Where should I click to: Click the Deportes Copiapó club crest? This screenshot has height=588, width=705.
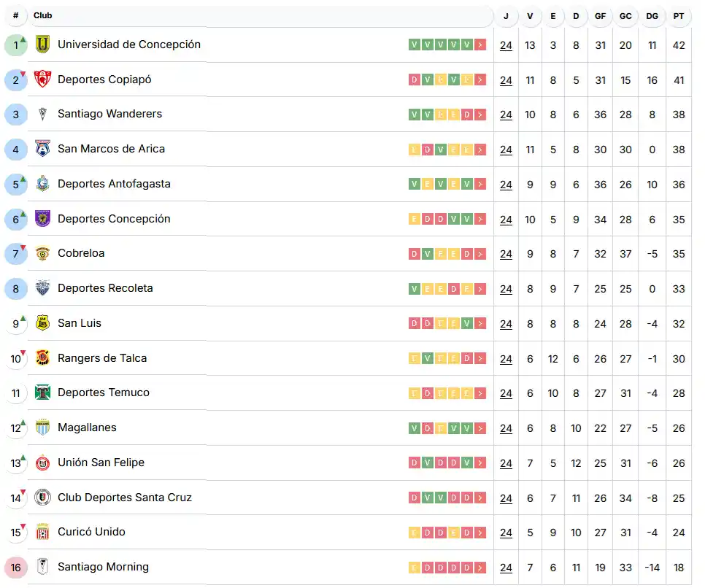point(43,79)
